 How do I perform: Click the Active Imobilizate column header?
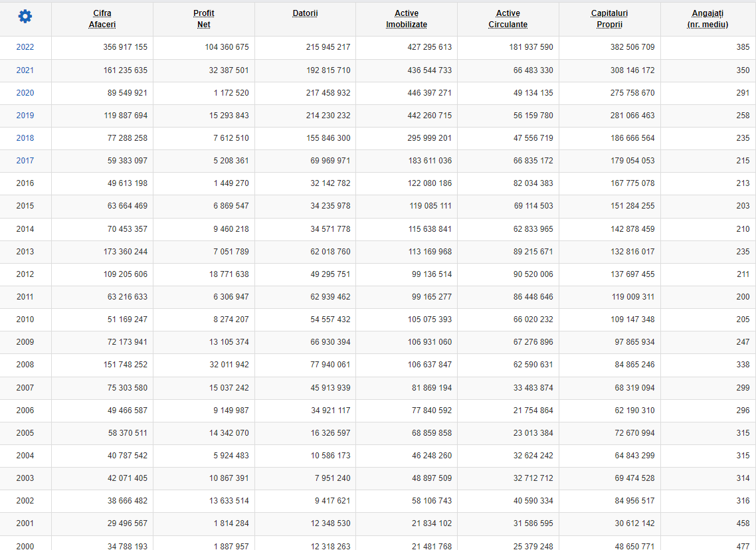click(407, 19)
